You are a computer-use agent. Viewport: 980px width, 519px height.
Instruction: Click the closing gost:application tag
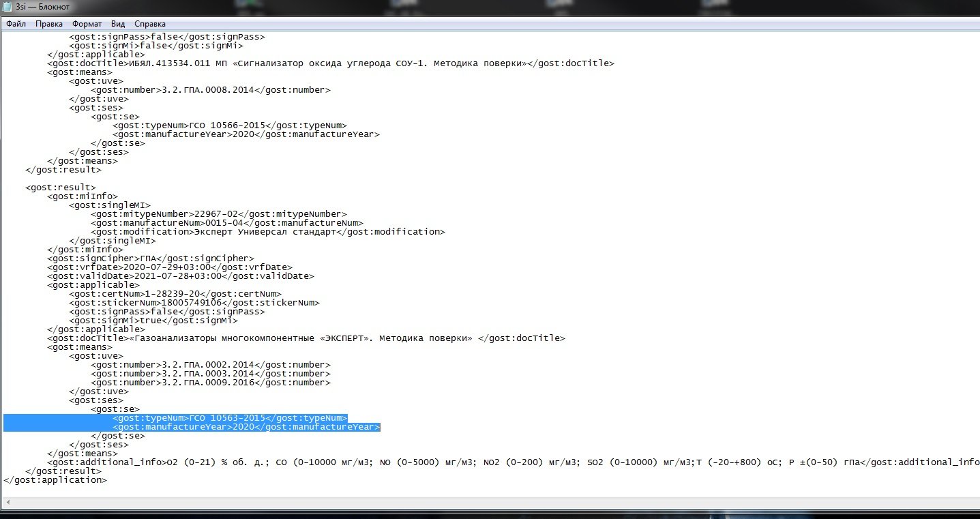55,480
